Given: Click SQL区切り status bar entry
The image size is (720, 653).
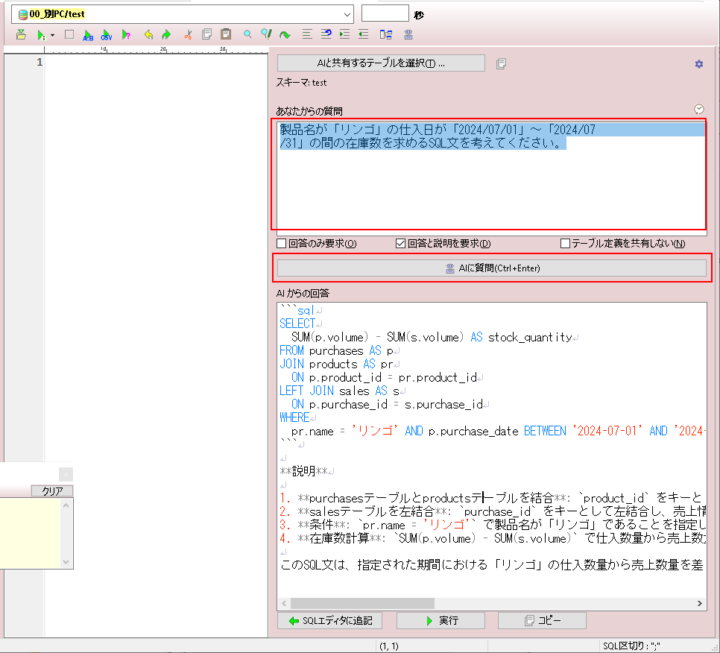Looking at the screenshot, I should pos(631,646).
